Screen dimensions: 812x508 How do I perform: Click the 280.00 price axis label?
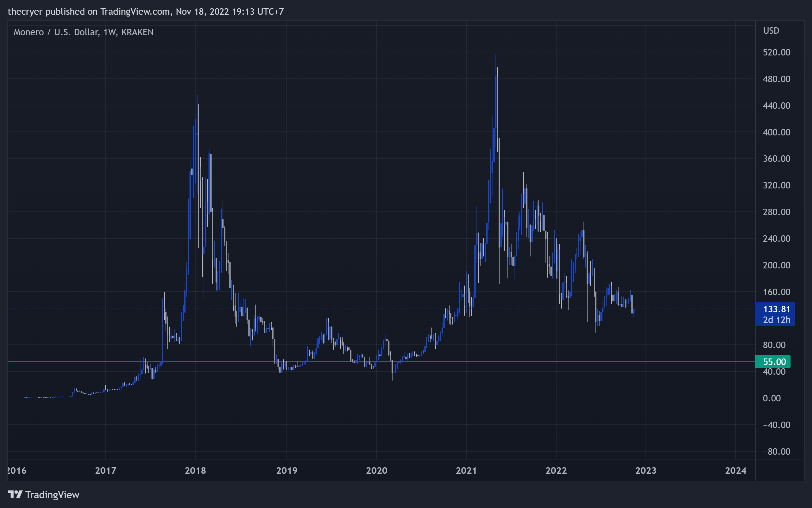(x=776, y=212)
